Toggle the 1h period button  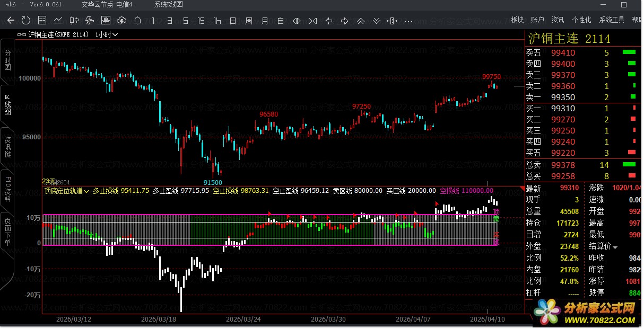click(x=217, y=21)
